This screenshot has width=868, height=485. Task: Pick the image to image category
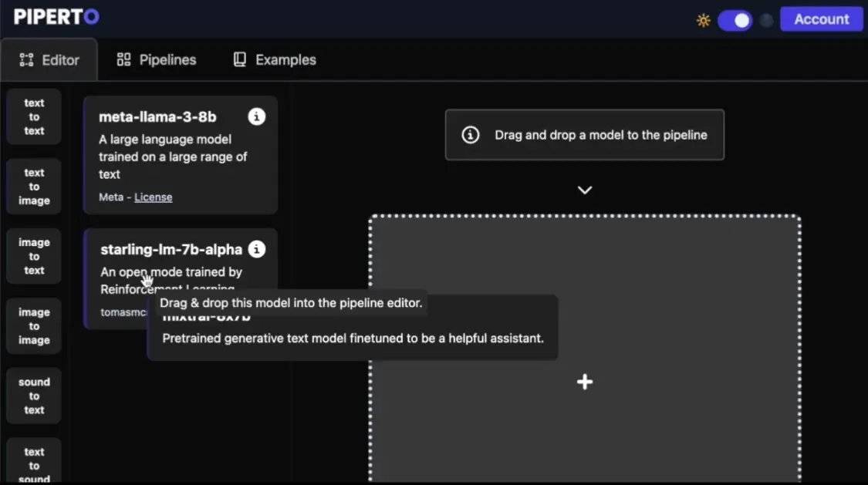pos(34,326)
